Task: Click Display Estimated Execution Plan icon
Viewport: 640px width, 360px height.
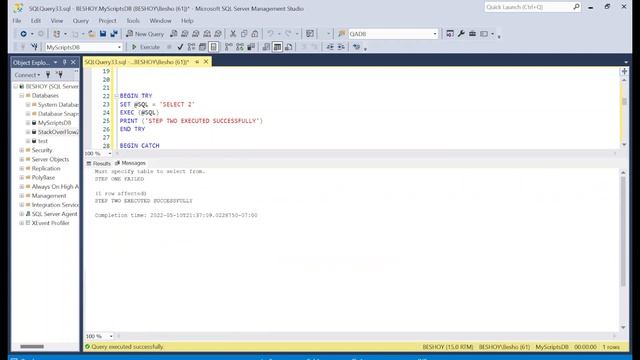Action: 191,47
